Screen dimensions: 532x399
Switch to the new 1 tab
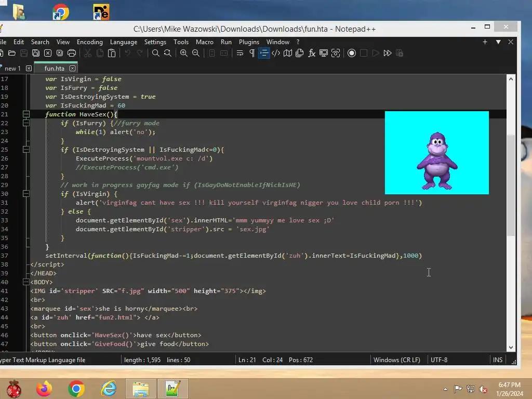(12, 69)
